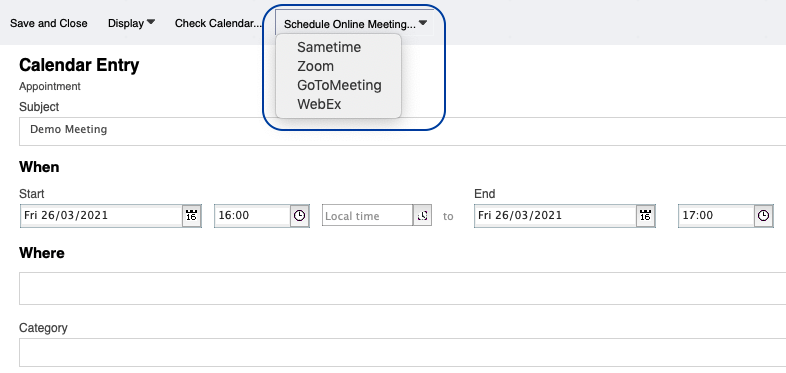
Task: Click the Where location field
Action: pos(403,288)
